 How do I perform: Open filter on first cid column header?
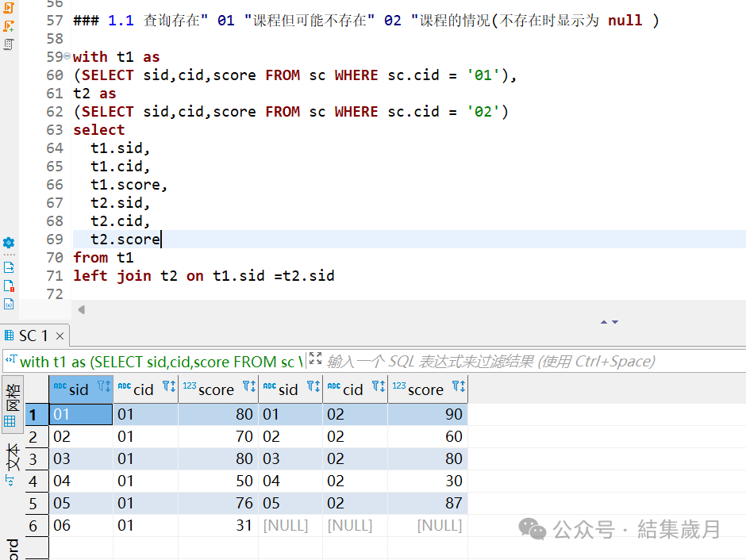(x=169, y=386)
